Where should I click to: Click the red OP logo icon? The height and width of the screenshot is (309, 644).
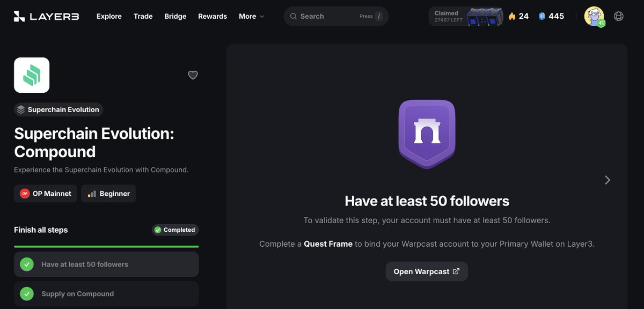25,194
